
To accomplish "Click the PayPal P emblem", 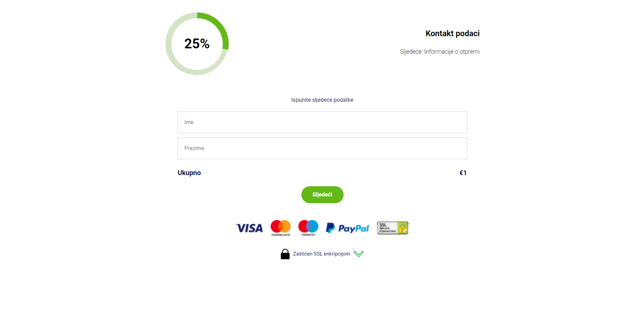I will coord(330,228).
